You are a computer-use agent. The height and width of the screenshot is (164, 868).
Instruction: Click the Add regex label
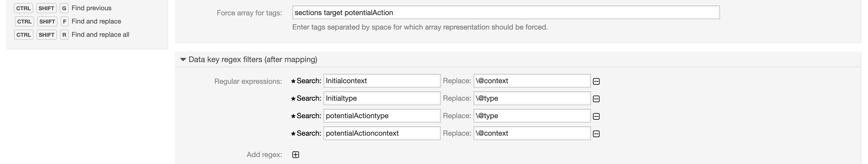264,155
